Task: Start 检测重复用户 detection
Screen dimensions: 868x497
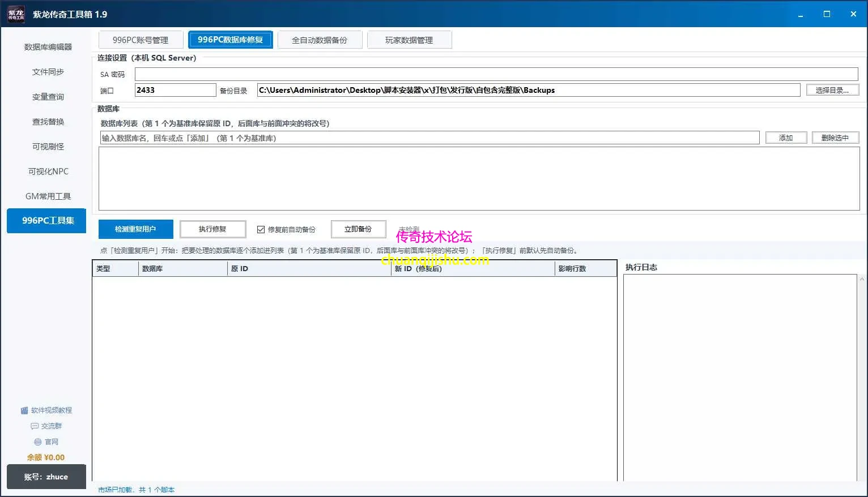Action: click(x=135, y=229)
